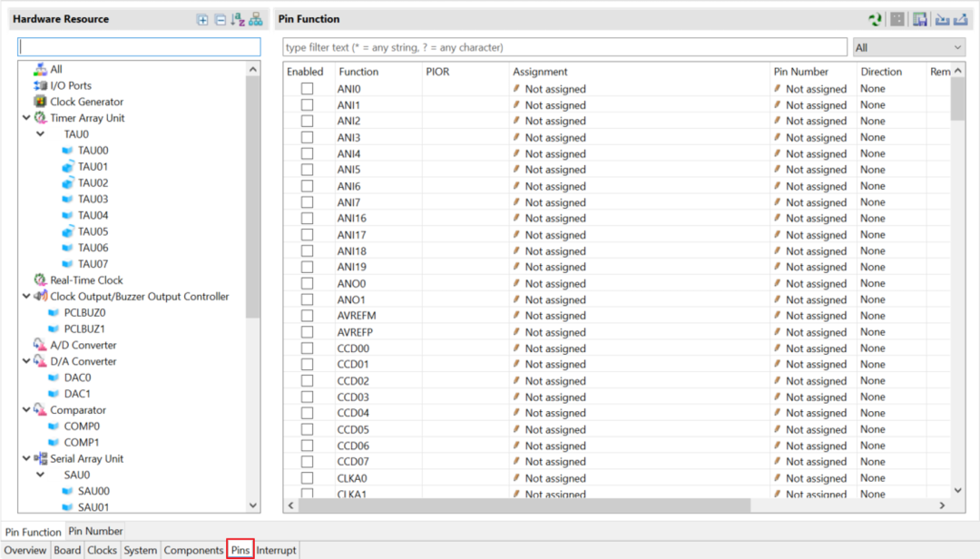Select A/D Converter resource icon
The width and height of the screenshot is (980, 559).
coord(40,345)
